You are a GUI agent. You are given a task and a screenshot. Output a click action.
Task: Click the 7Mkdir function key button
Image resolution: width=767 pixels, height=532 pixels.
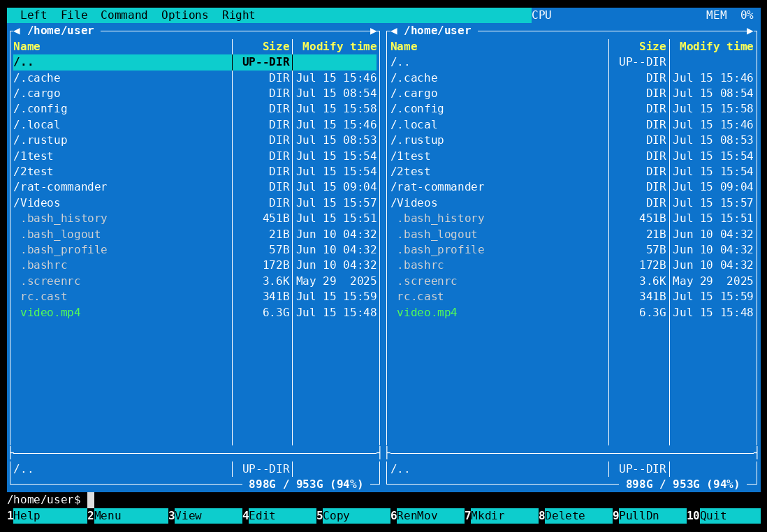[x=502, y=515]
